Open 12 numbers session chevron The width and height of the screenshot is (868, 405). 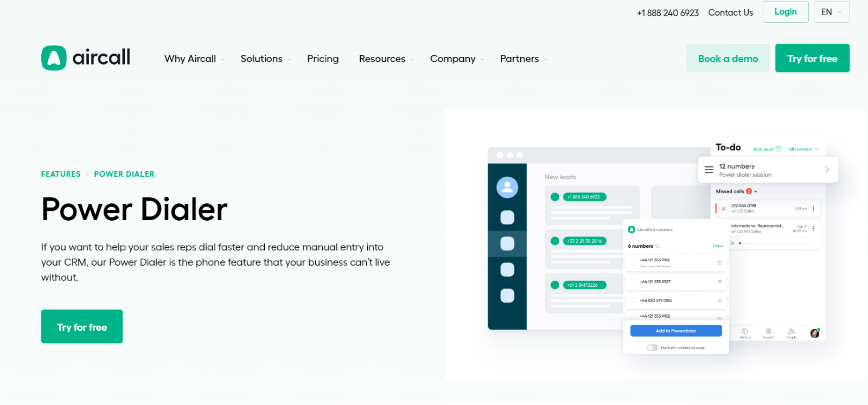click(827, 170)
